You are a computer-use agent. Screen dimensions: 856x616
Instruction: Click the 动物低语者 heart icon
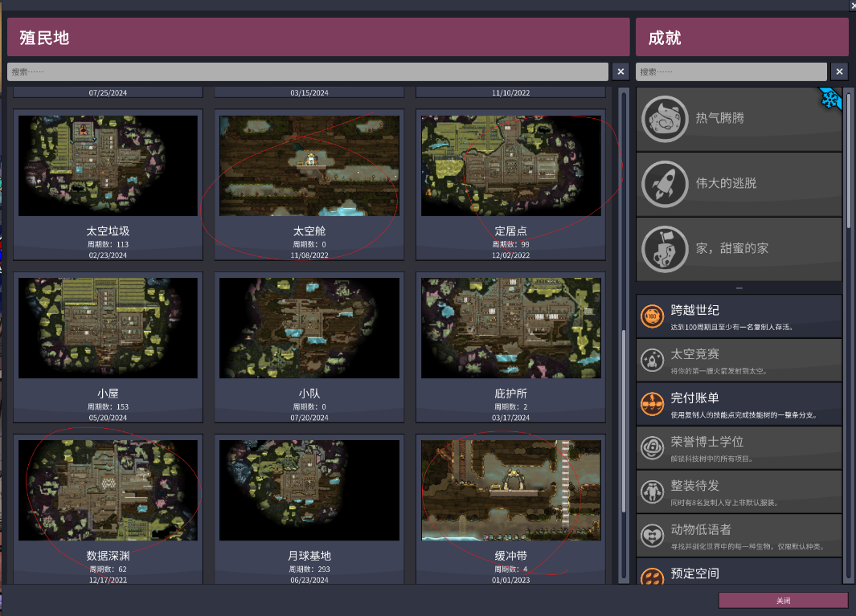(652, 536)
